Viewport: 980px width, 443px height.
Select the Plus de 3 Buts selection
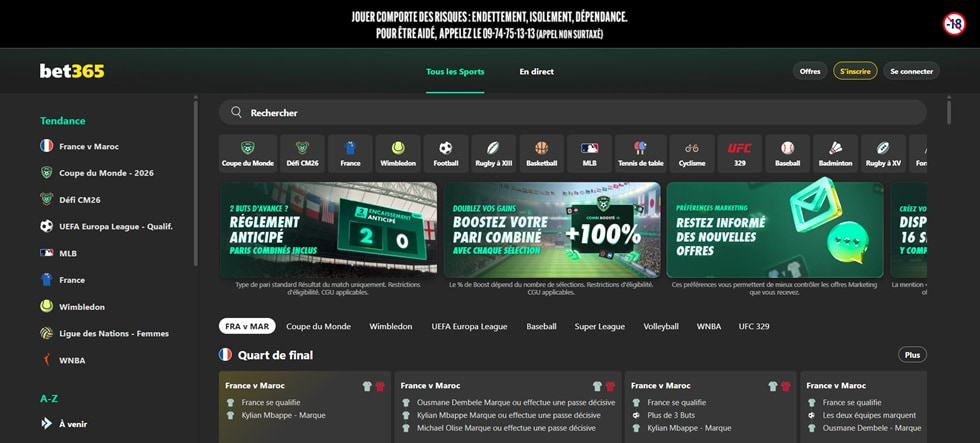pyautogui.click(x=671, y=415)
